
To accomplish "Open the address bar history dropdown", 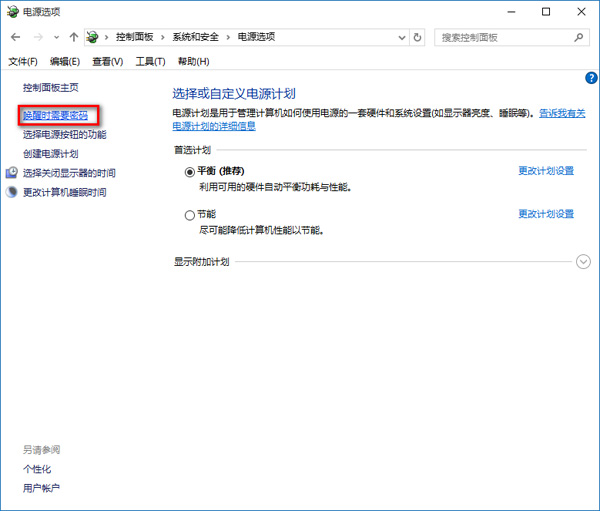I will 401,37.
